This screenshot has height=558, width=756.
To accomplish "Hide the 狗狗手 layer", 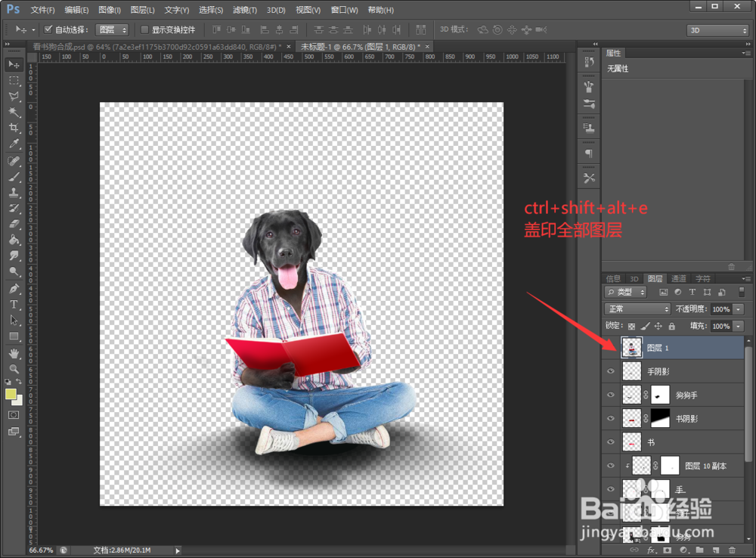I will 610,395.
